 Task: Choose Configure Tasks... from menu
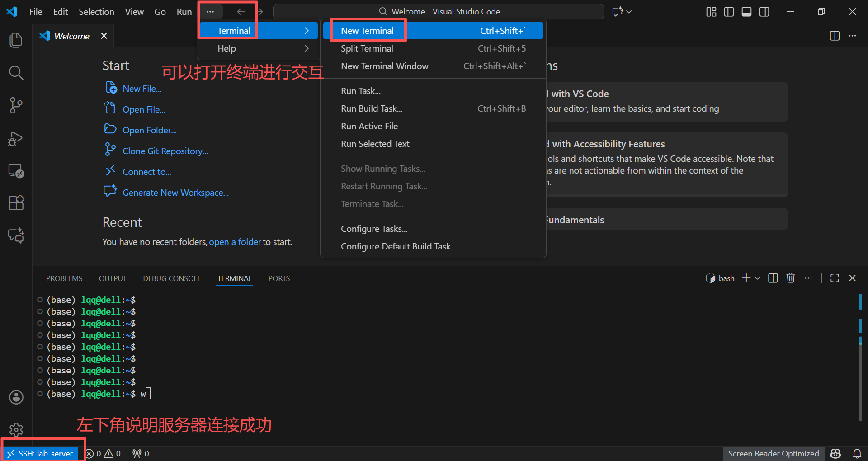pos(433,229)
